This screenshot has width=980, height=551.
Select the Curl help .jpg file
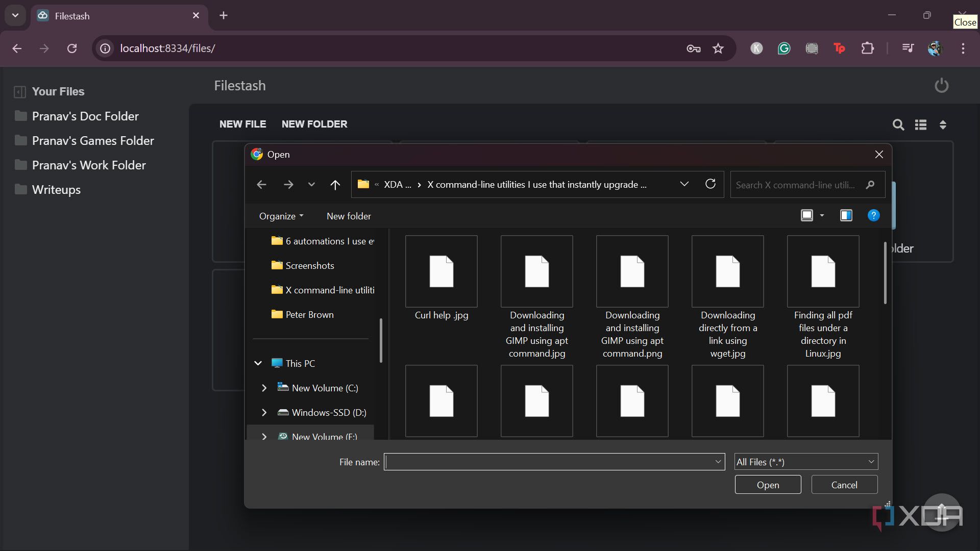pos(441,279)
